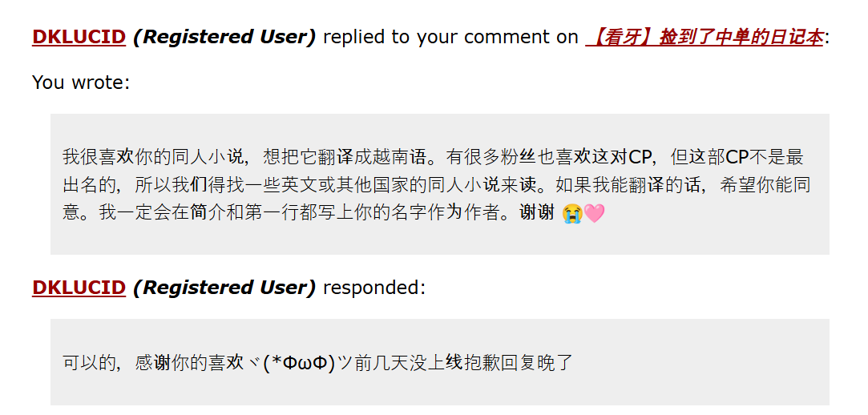Click the "You wrote:" label
Screen dimensions: 868x415
(80, 82)
